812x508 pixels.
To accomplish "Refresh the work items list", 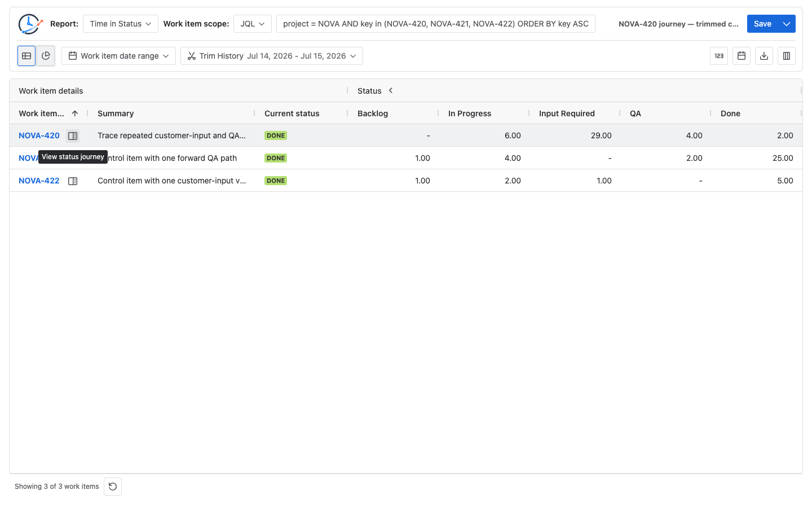I will (x=113, y=487).
